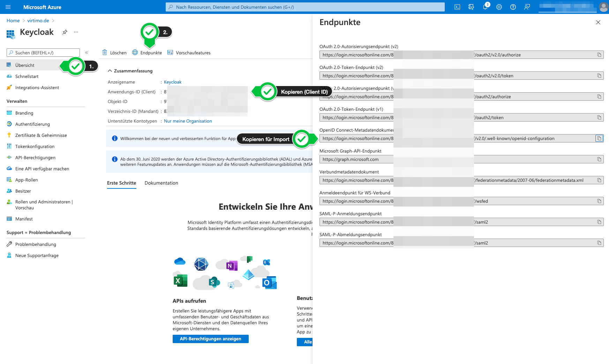Switch to the Dokumentation tab
The height and width of the screenshot is (364, 609).
(161, 183)
